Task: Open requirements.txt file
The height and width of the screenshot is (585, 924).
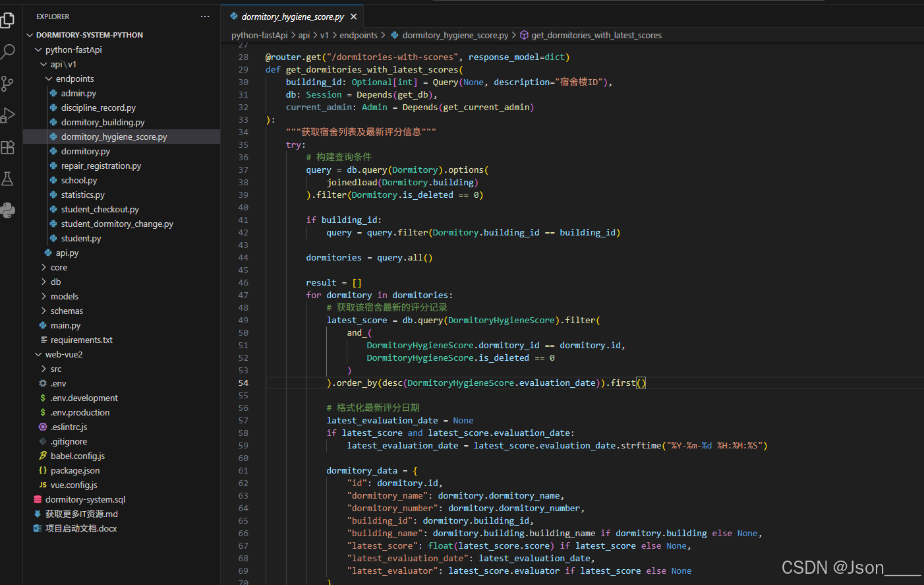Action: pyautogui.click(x=122, y=340)
